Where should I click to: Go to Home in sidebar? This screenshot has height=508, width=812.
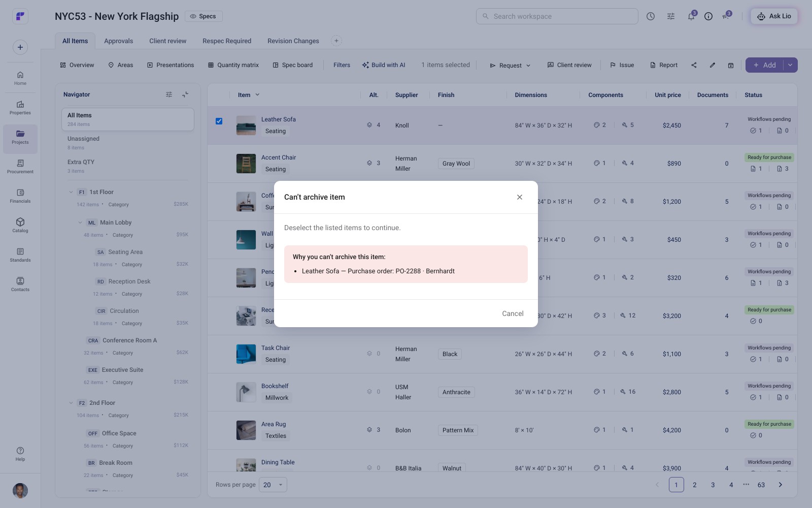(20, 78)
